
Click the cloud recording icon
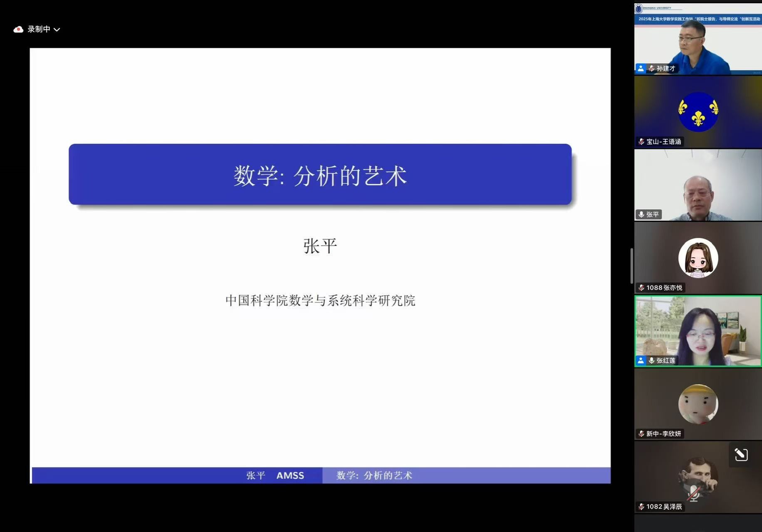[x=18, y=29]
